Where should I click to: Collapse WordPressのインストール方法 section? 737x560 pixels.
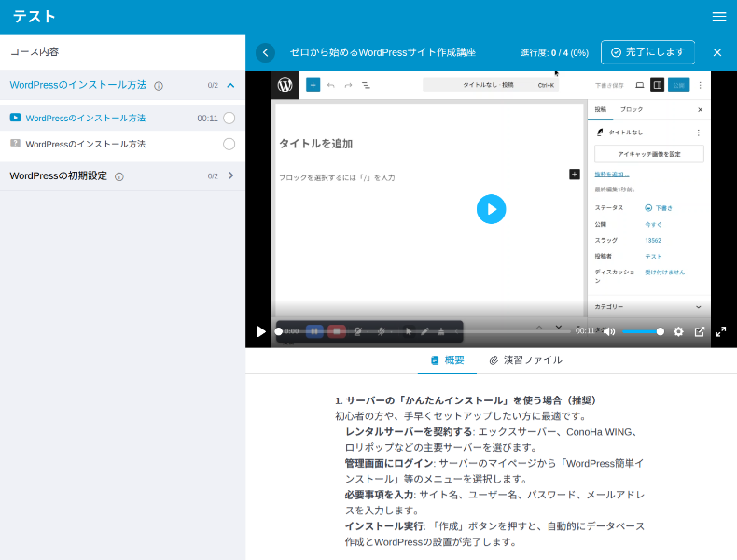(x=230, y=85)
